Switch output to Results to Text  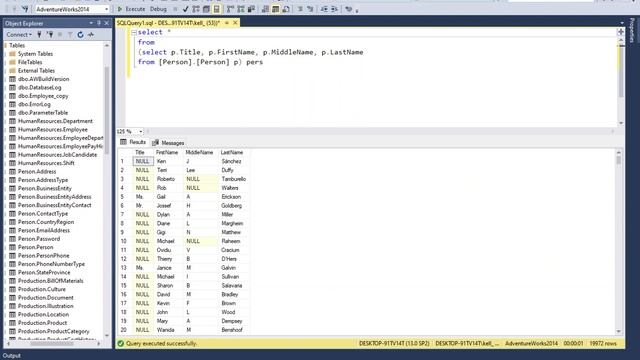pos(265,9)
